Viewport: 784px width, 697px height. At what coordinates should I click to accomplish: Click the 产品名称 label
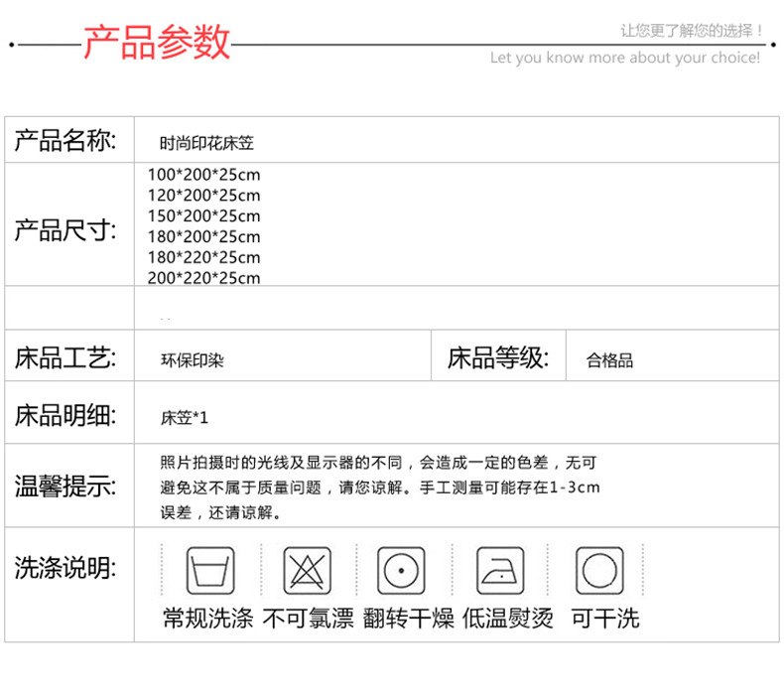(65, 140)
